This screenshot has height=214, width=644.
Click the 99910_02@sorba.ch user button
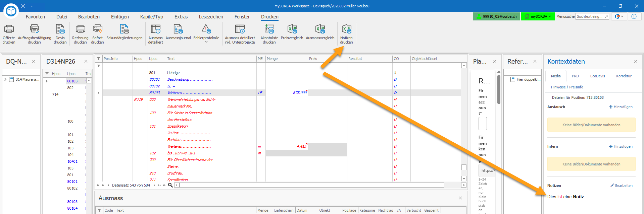click(496, 16)
